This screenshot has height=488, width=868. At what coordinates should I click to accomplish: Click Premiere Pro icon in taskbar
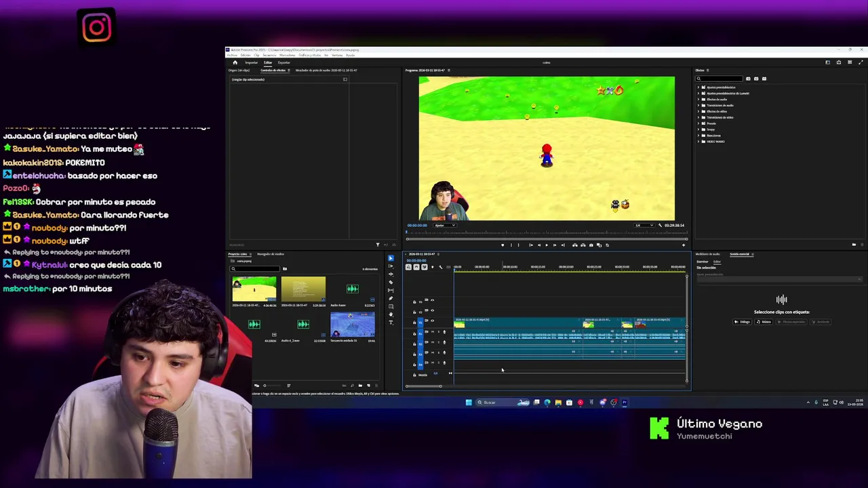tap(625, 402)
